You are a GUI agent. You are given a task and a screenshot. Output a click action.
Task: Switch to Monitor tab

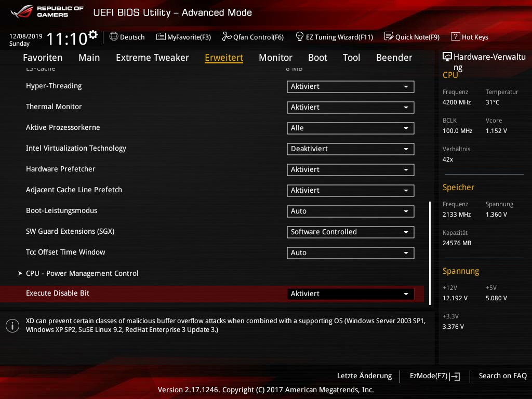[x=275, y=57]
